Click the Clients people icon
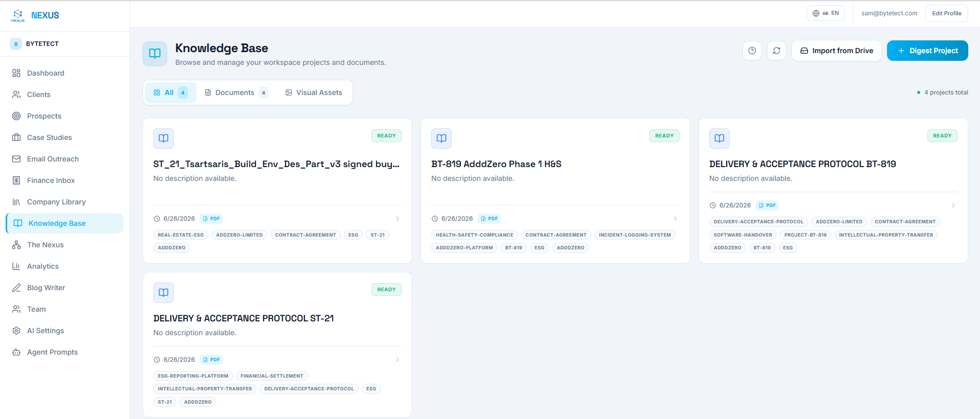The width and height of the screenshot is (980, 419). (x=16, y=95)
